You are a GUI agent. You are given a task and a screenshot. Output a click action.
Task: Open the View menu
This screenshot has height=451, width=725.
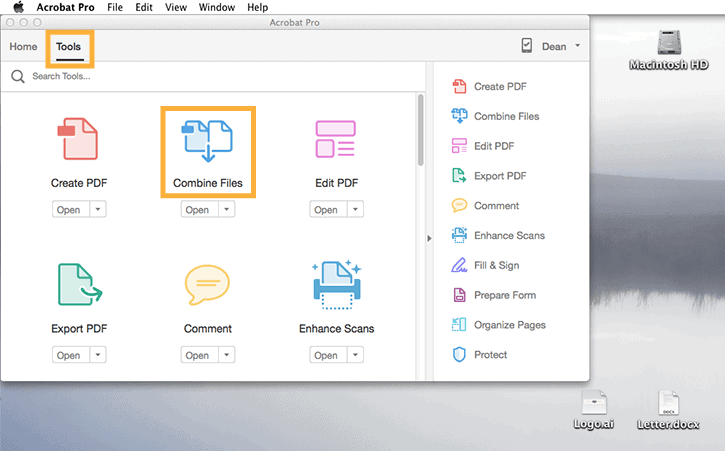pyautogui.click(x=176, y=7)
